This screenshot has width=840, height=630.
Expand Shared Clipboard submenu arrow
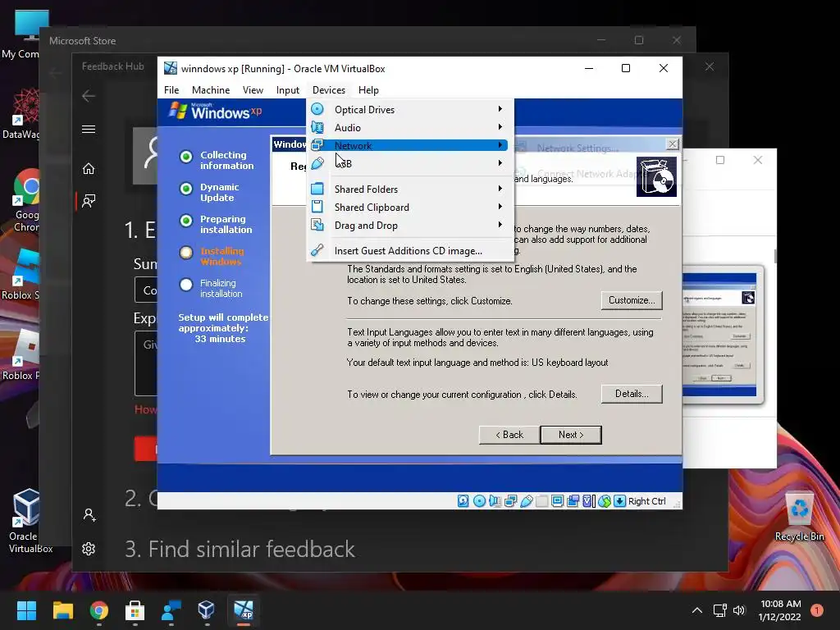[500, 206]
